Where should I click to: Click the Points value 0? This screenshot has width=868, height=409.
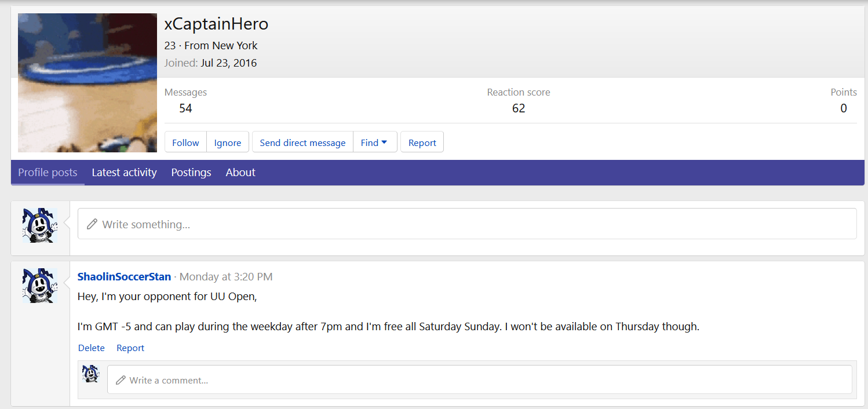844,108
